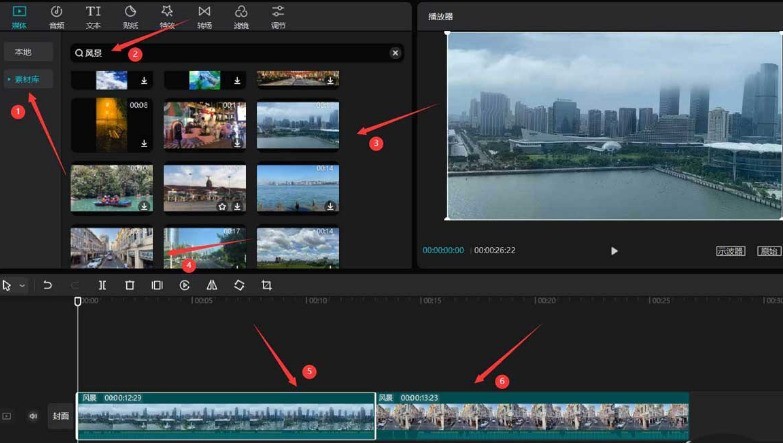The image size is (783, 443).
Task: Expand the selection tool mode dropdown
Action: click(22, 286)
